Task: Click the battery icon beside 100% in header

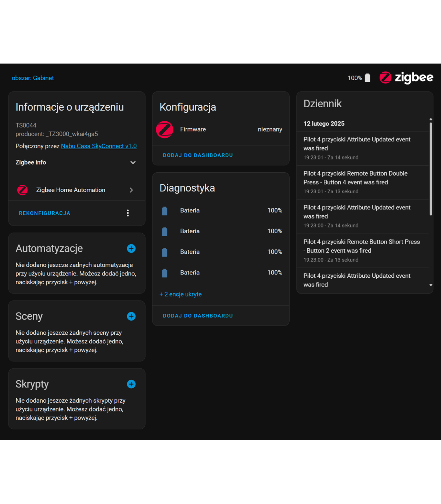Action: (x=367, y=78)
